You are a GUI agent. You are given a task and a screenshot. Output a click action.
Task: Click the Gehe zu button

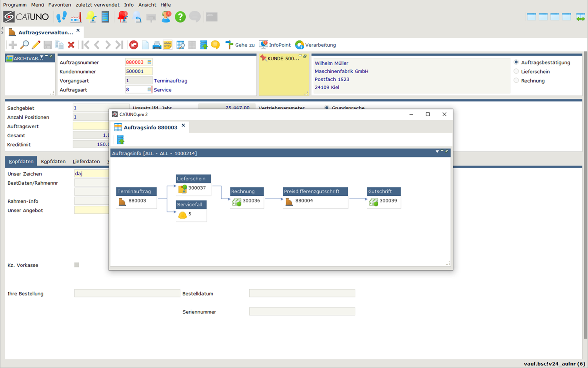[240, 45]
